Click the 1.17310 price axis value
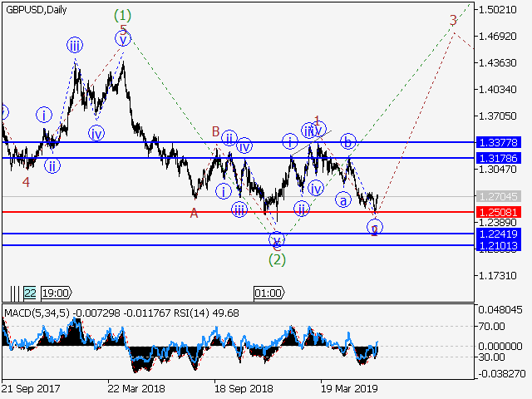This screenshot has height=399, width=532. click(x=497, y=275)
